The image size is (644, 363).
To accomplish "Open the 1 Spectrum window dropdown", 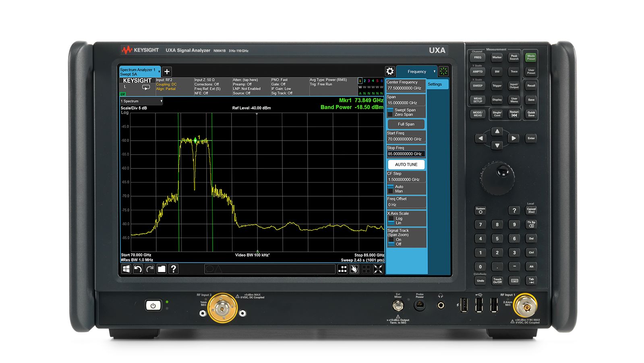I will 141,101.
